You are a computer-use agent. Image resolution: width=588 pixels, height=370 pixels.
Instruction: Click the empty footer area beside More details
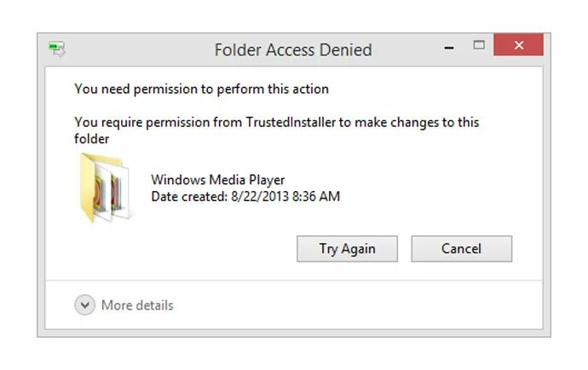click(358, 305)
